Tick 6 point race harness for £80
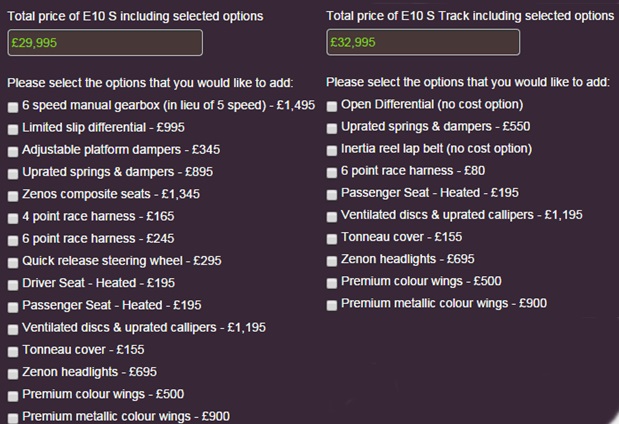 (x=331, y=171)
